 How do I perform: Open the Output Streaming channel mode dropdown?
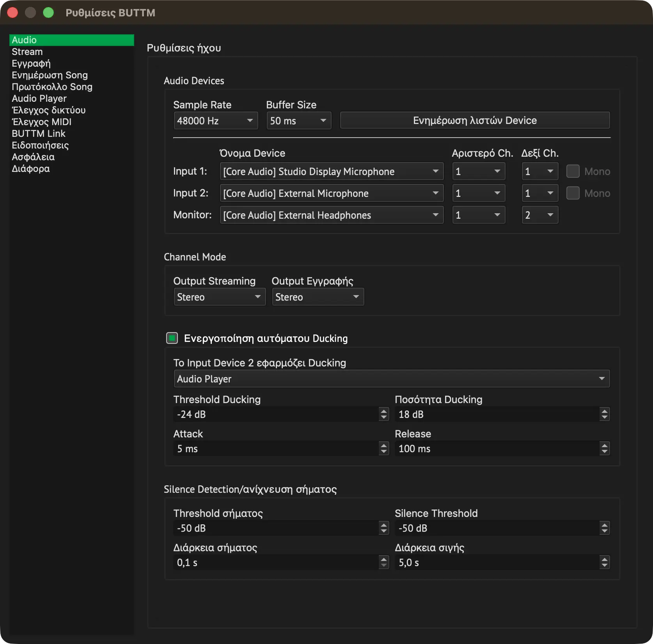pyautogui.click(x=220, y=297)
